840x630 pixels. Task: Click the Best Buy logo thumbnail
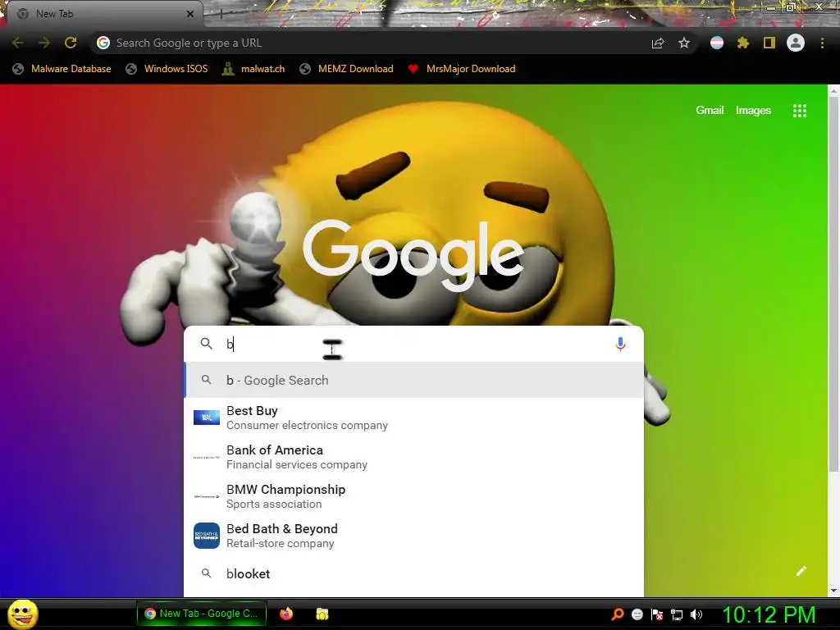pyautogui.click(x=206, y=418)
